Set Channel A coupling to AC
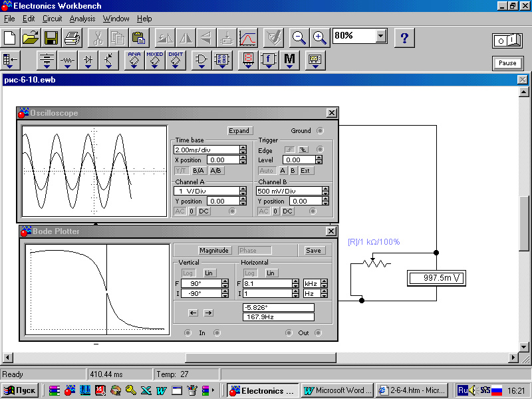Screen dimensions: 532x399 pyautogui.click(x=180, y=211)
